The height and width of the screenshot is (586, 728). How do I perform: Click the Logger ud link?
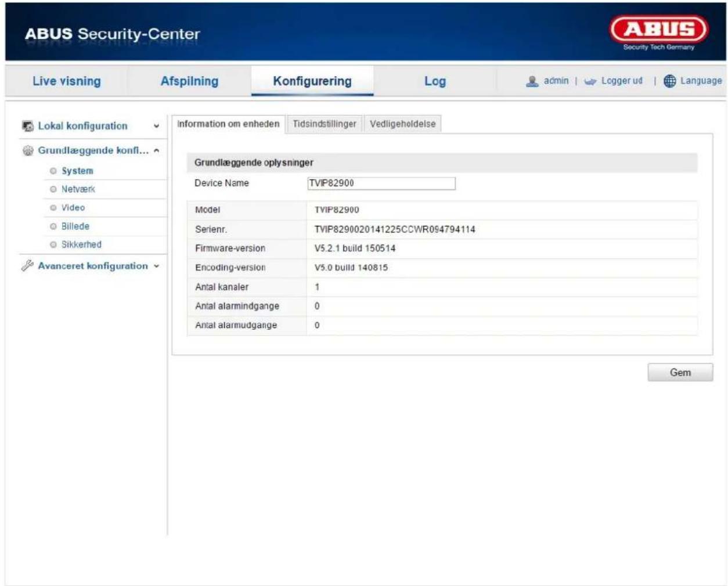point(622,81)
